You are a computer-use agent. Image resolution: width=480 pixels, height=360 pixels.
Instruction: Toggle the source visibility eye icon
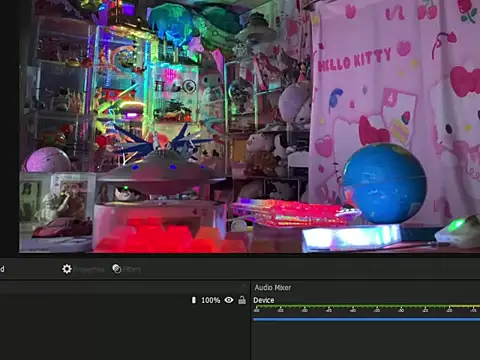point(229,300)
